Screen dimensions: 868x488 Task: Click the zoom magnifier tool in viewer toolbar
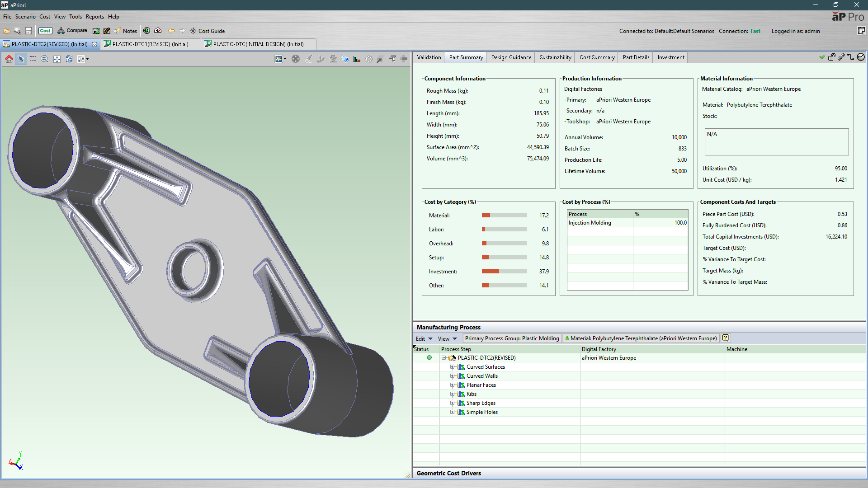[x=44, y=59]
